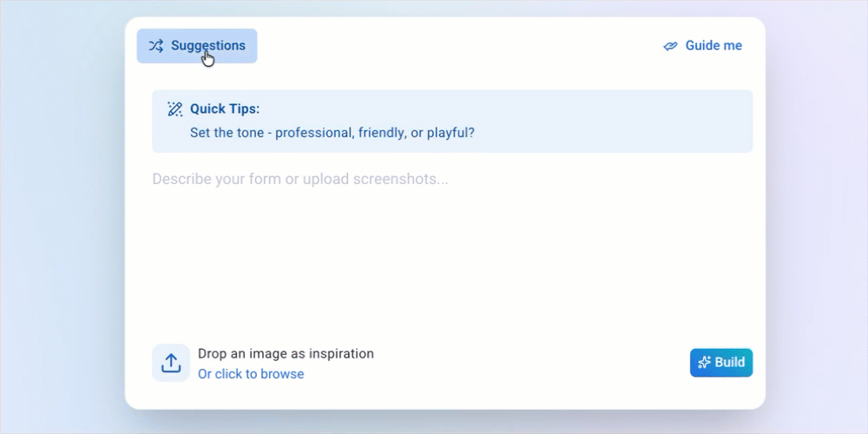Click the 'Guide me' text label
Screen dimensions: 868x434
(713, 46)
